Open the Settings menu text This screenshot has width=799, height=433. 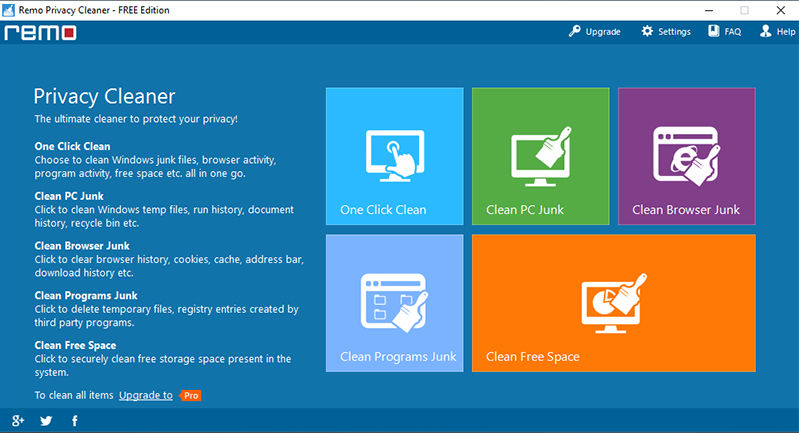tap(674, 32)
